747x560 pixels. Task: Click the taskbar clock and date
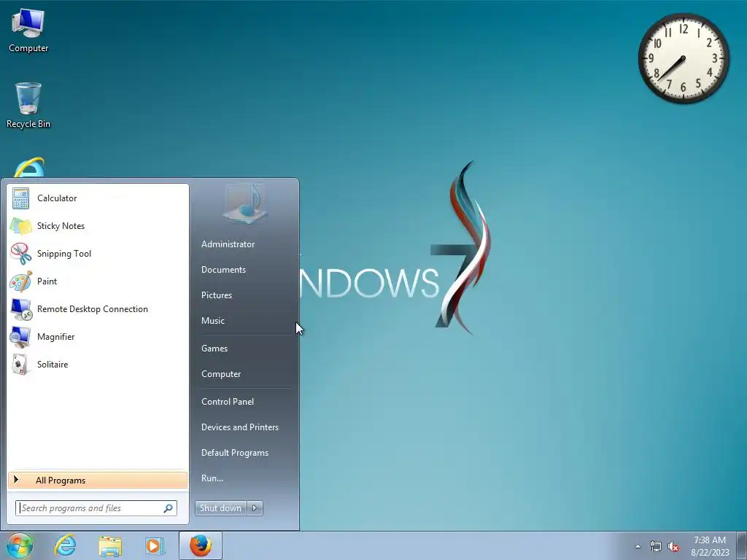point(710,546)
